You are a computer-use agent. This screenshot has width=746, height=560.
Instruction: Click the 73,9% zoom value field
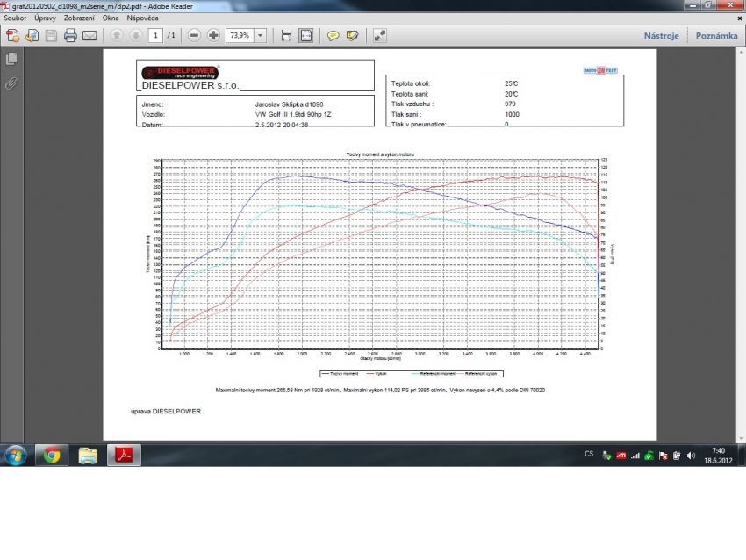click(240, 35)
